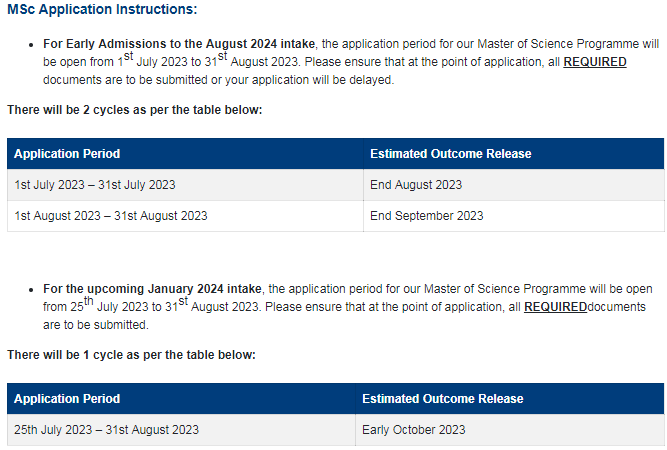Select Estimated Outcome Release header in first table
The image size is (667, 450).
pyautogui.click(x=450, y=154)
